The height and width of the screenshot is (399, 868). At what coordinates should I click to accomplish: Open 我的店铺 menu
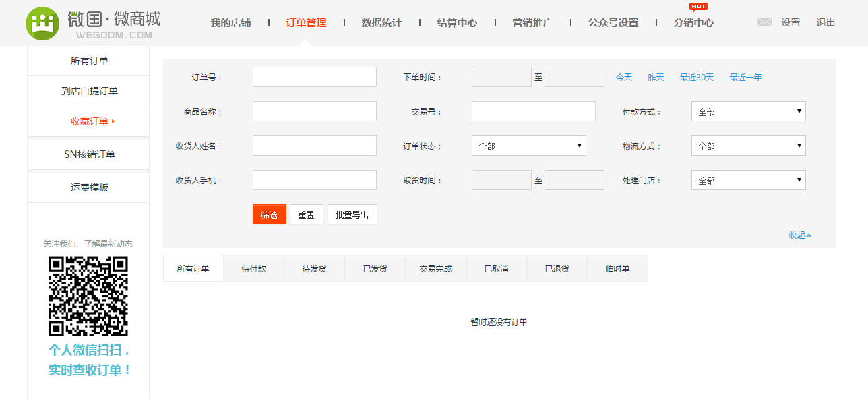tap(230, 23)
